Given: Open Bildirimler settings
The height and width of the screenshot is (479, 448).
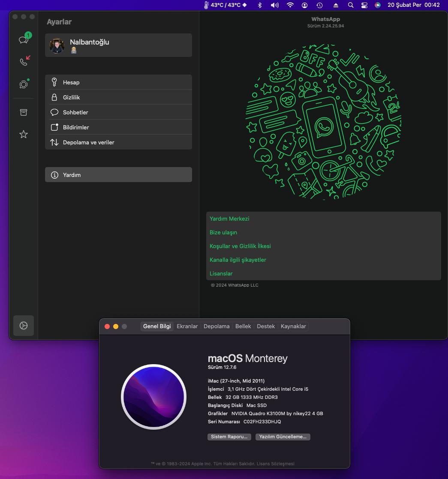Looking at the screenshot, I should (119, 127).
